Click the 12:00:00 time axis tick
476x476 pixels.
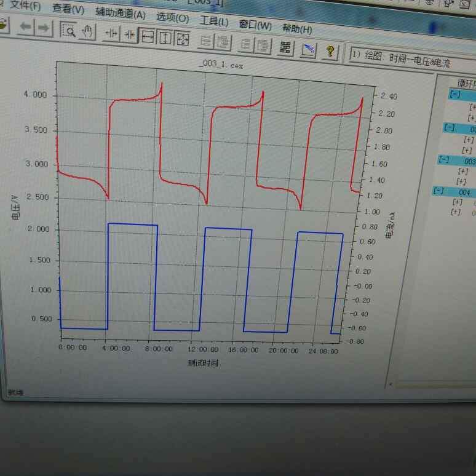[x=203, y=349]
